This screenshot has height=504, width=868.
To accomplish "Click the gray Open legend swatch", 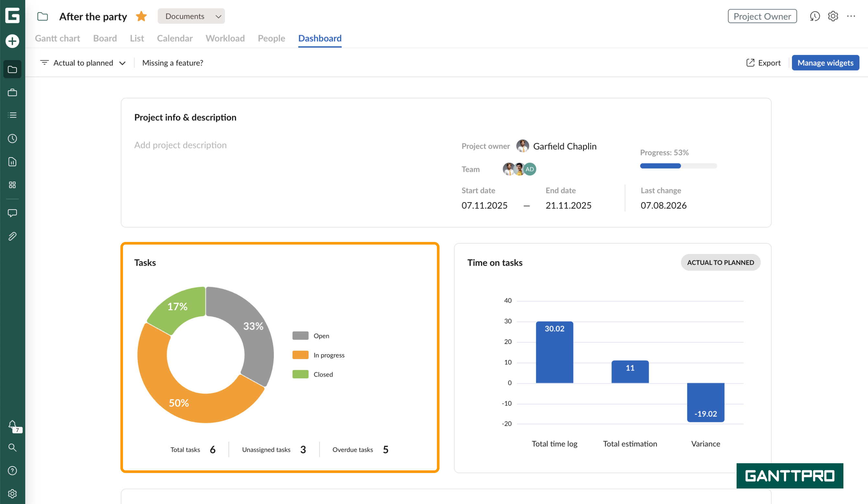I will pos(300,336).
